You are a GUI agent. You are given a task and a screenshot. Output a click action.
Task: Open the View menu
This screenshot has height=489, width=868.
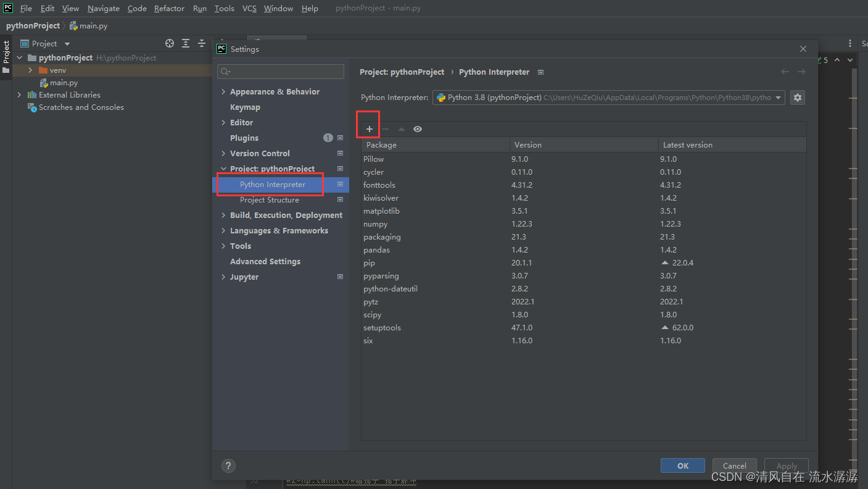point(70,8)
